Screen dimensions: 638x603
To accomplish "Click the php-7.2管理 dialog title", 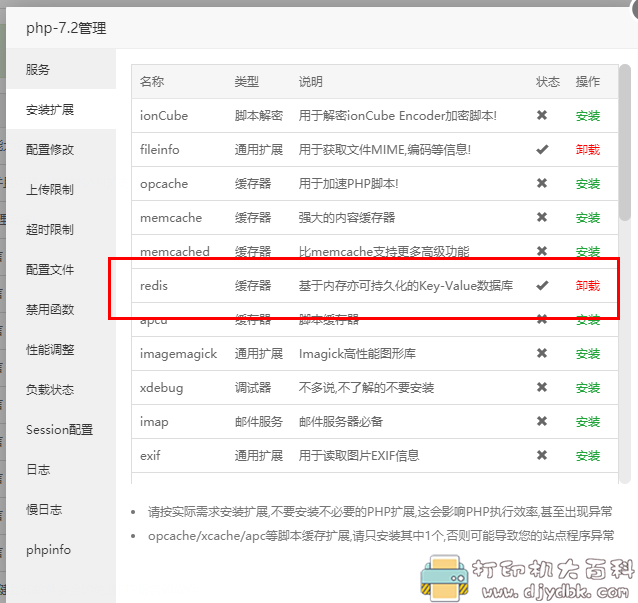I will [x=66, y=28].
